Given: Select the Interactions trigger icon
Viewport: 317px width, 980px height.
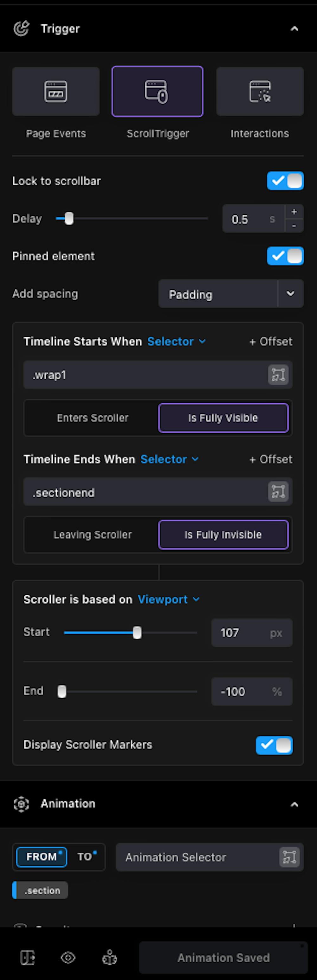Looking at the screenshot, I should pos(260,91).
